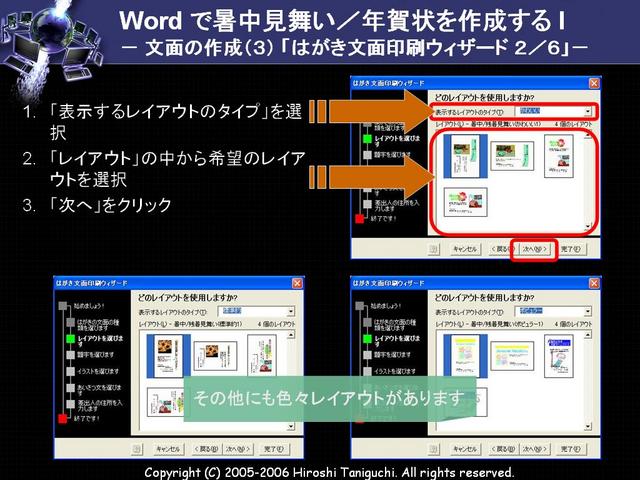
Task: Click scroll up arrow in top-right wizard layout list
Action: 588,136
